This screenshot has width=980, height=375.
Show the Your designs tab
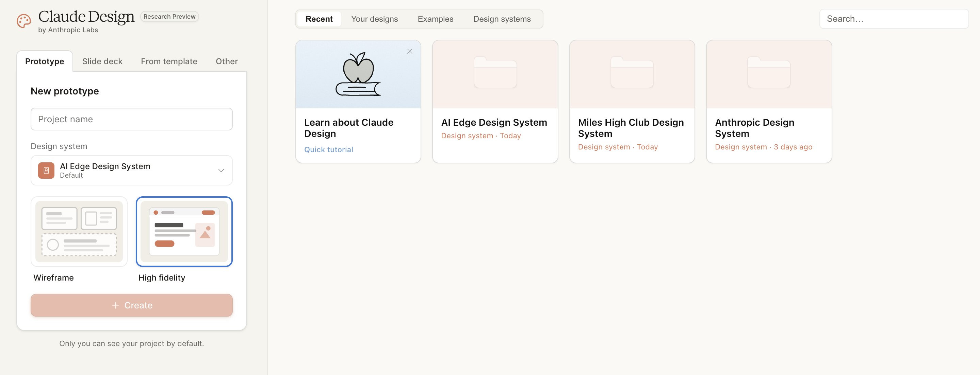point(374,19)
